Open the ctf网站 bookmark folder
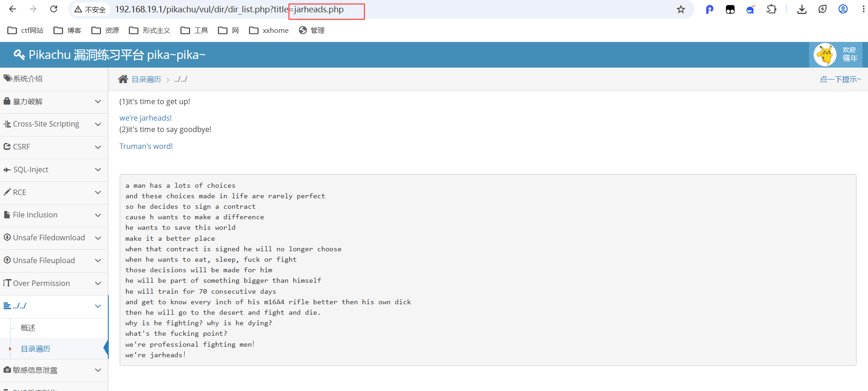 coord(26,30)
